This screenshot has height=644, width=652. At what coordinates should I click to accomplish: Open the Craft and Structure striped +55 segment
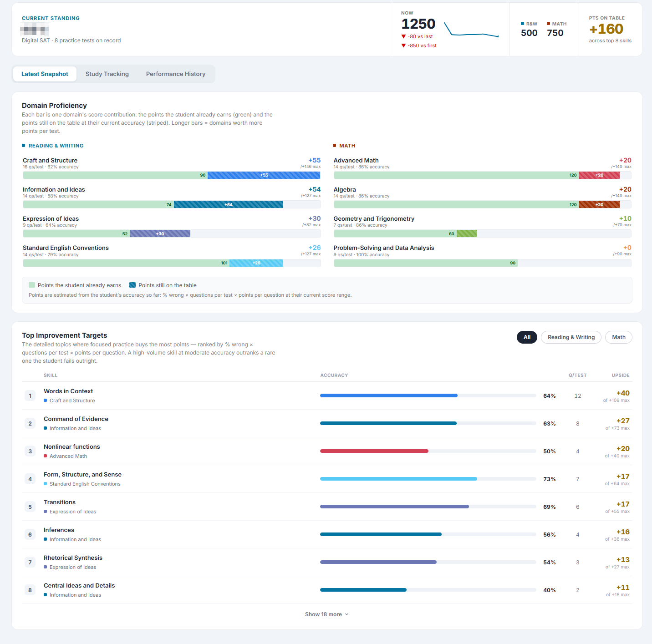pos(264,175)
